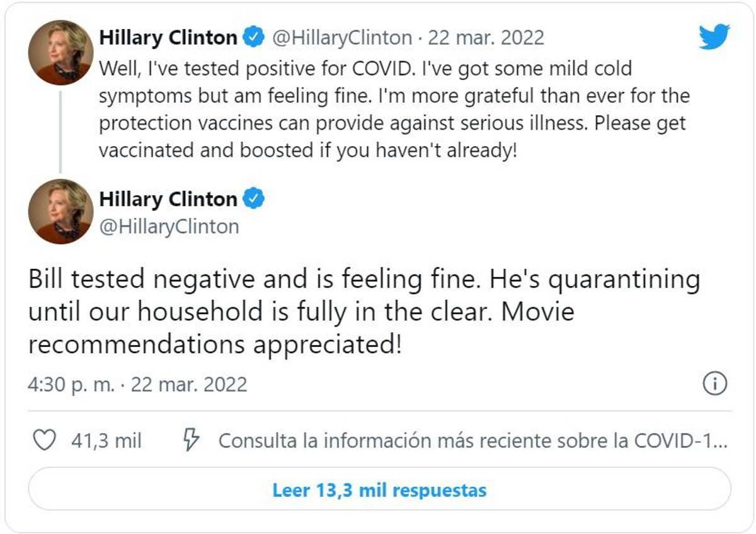This screenshot has height=534, width=756.
Task: Open Hillary Clinton's name link in the first tweet
Action: tap(169, 35)
